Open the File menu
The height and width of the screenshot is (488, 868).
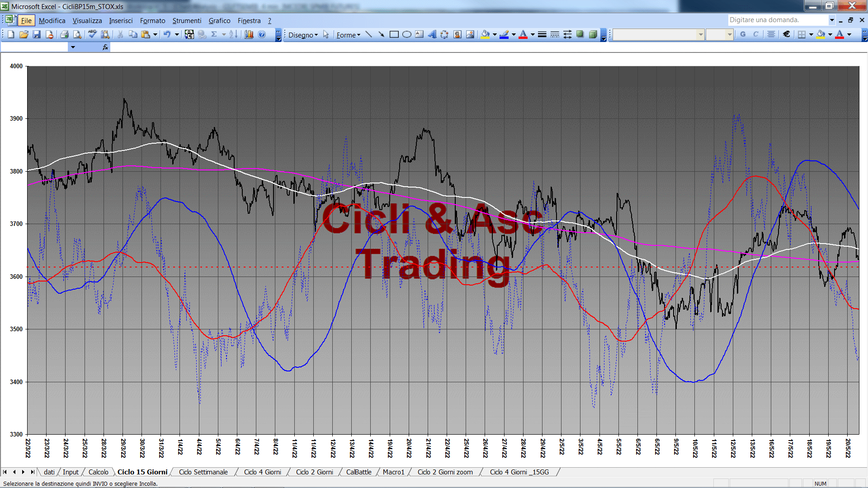click(26, 21)
